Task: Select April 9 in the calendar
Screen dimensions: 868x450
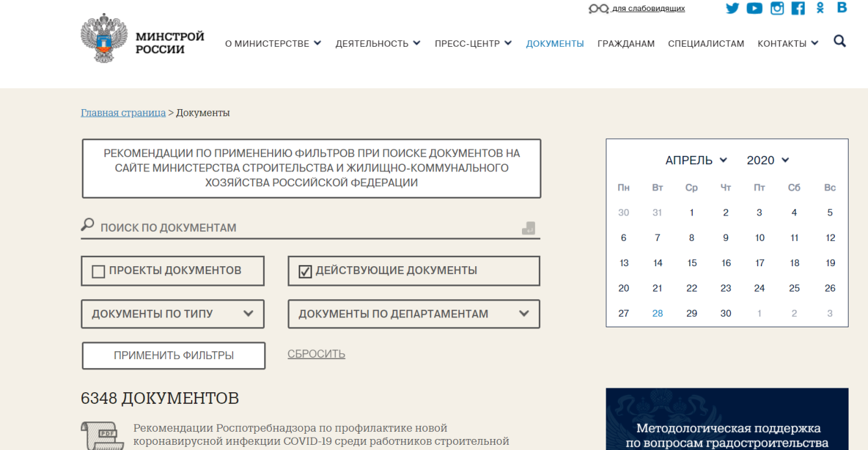Action: click(726, 238)
